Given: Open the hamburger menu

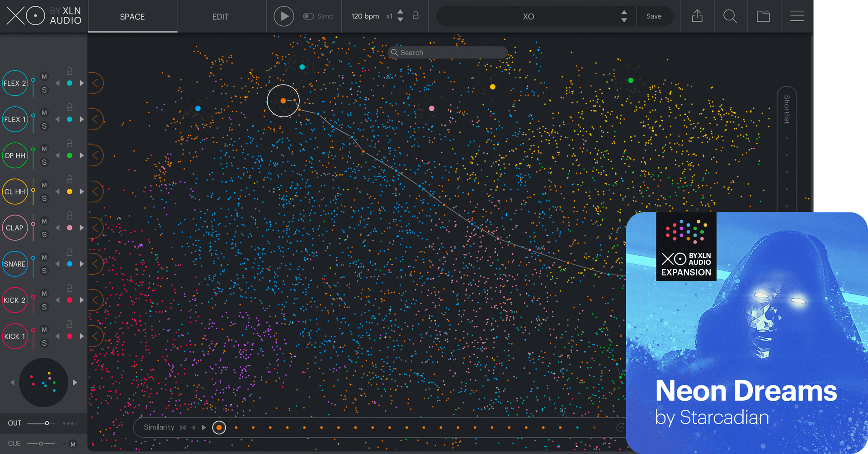Looking at the screenshot, I should point(797,16).
